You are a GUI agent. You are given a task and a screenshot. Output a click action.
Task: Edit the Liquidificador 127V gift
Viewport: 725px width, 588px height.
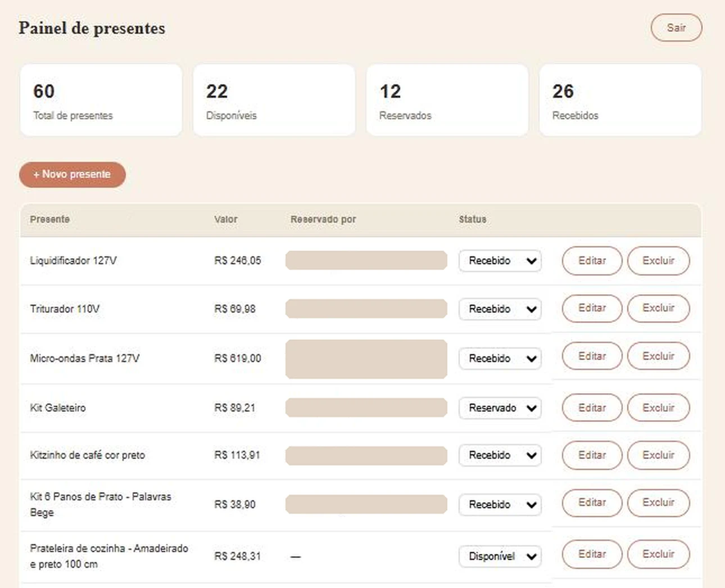click(592, 261)
